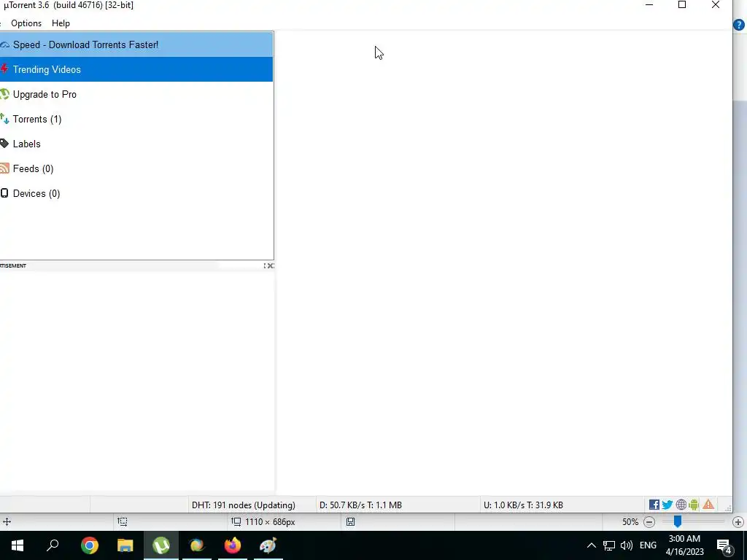Click the blue help question mark icon

pyautogui.click(x=739, y=25)
